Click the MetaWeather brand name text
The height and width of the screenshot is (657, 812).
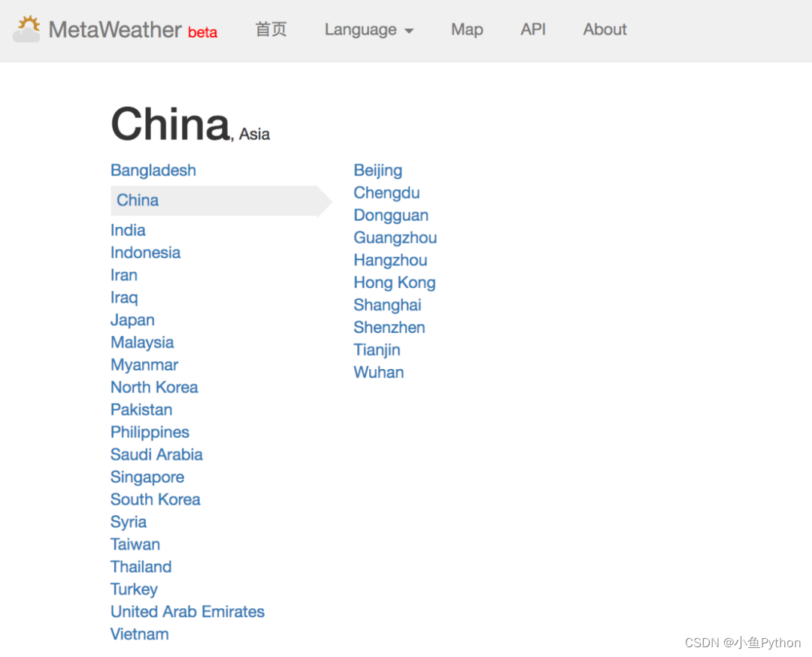[x=115, y=29]
